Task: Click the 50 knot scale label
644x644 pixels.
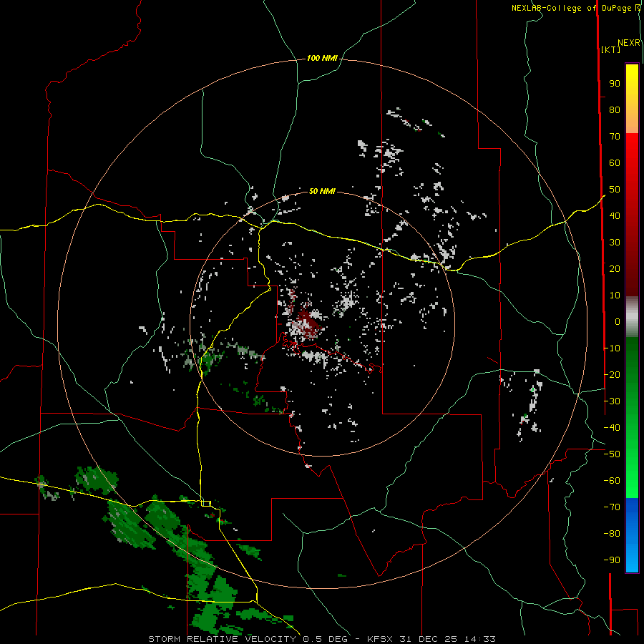Action: tap(615, 190)
